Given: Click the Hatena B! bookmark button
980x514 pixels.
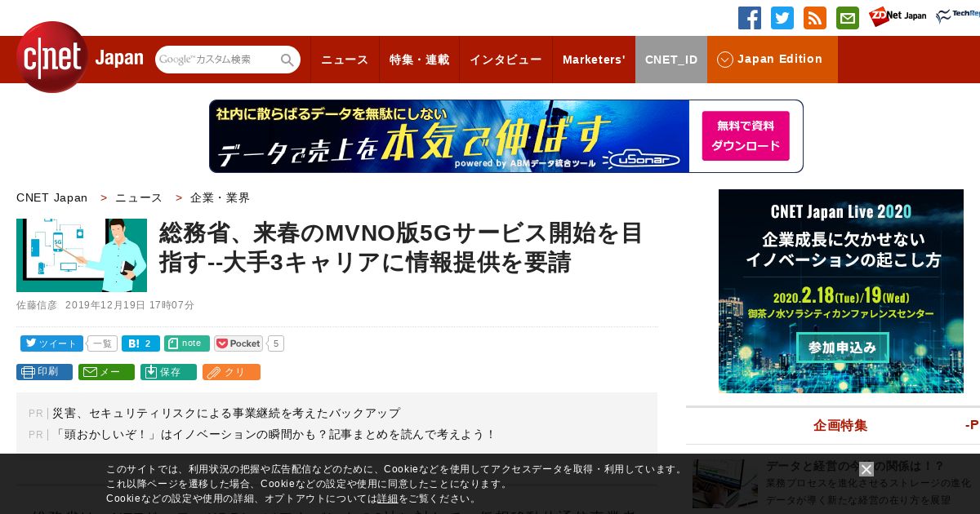Looking at the screenshot, I should pyautogui.click(x=140, y=343).
